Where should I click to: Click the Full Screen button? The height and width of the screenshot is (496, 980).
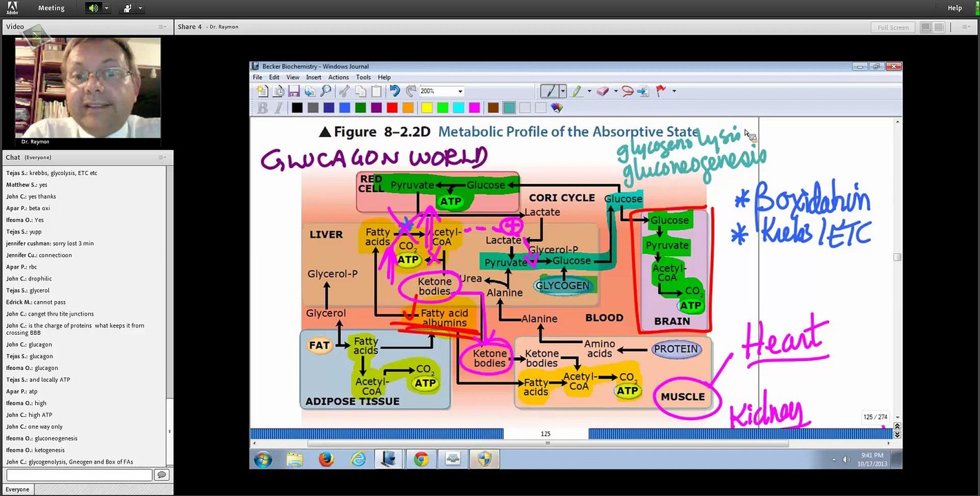893,27
